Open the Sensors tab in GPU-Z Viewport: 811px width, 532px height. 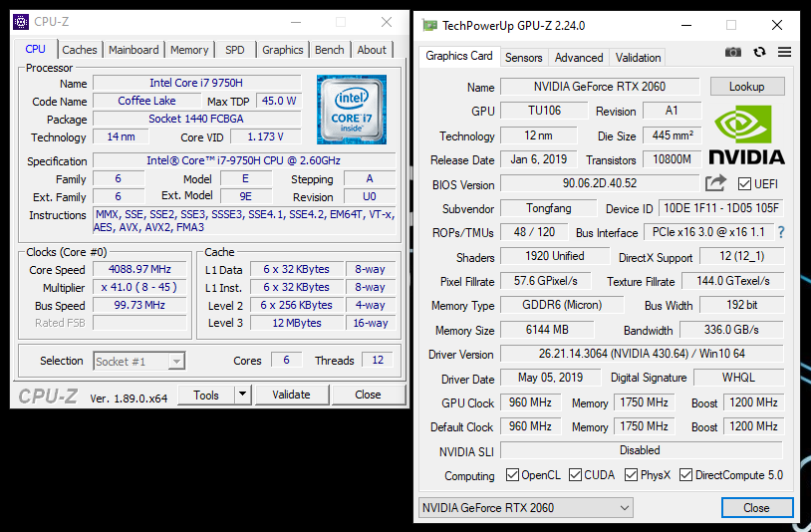click(x=523, y=58)
